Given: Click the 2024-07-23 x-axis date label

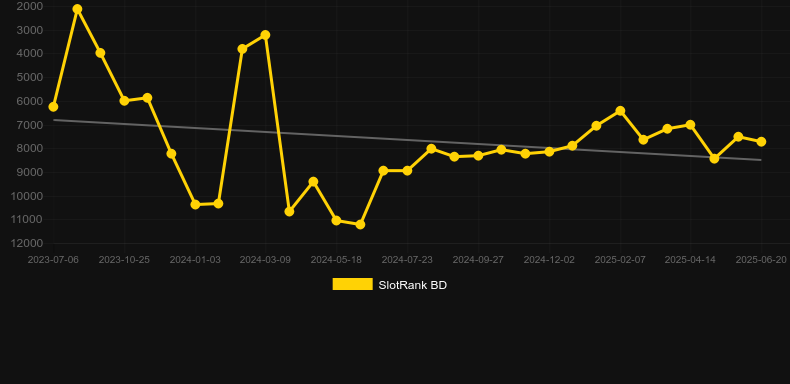Looking at the screenshot, I should pyautogui.click(x=407, y=260).
